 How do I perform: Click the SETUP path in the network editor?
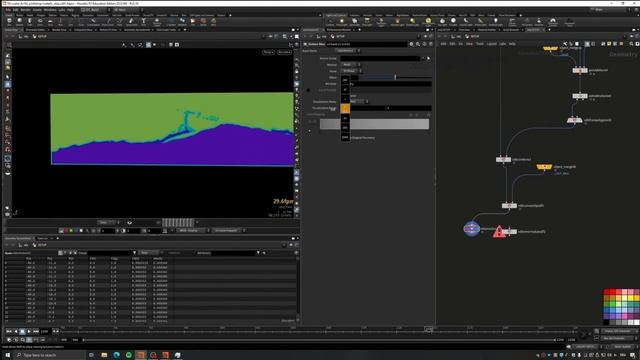click(x=475, y=36)
